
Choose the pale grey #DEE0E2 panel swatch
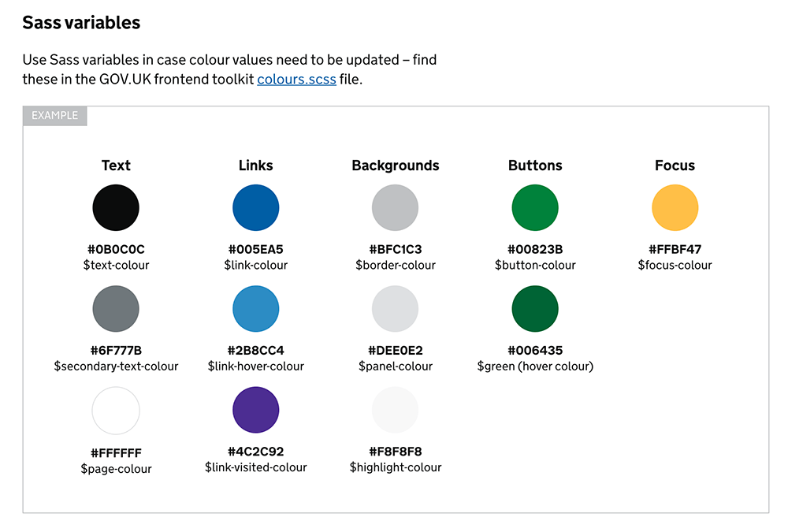395,309
